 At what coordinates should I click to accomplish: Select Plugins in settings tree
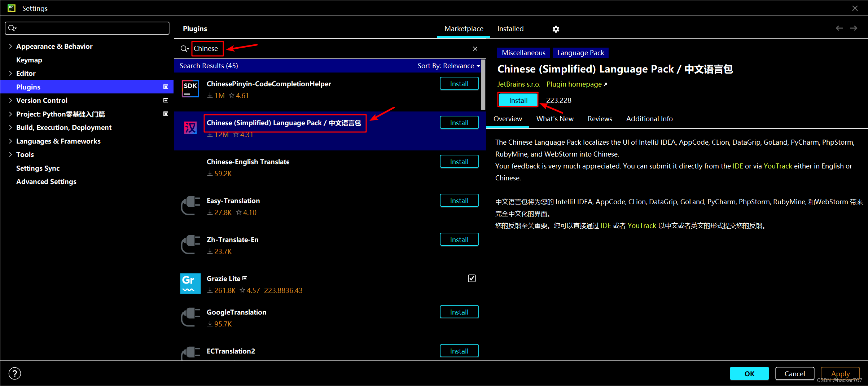click(x=87, y=87)
